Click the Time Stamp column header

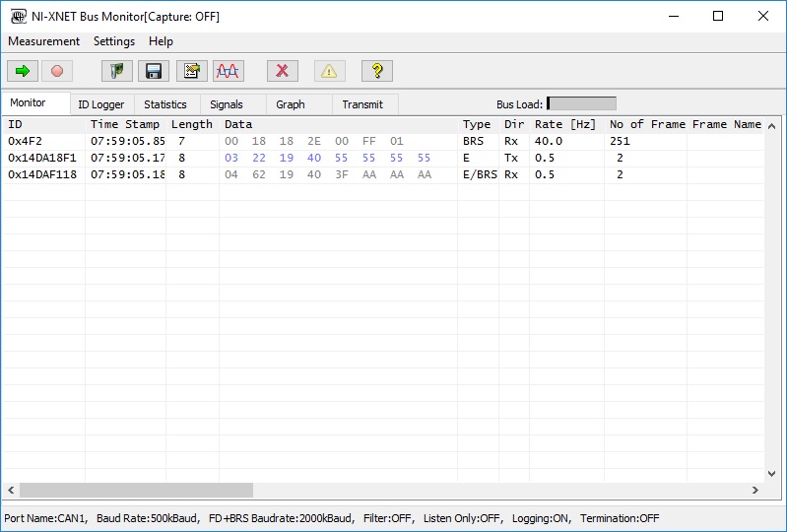point(125,124)
